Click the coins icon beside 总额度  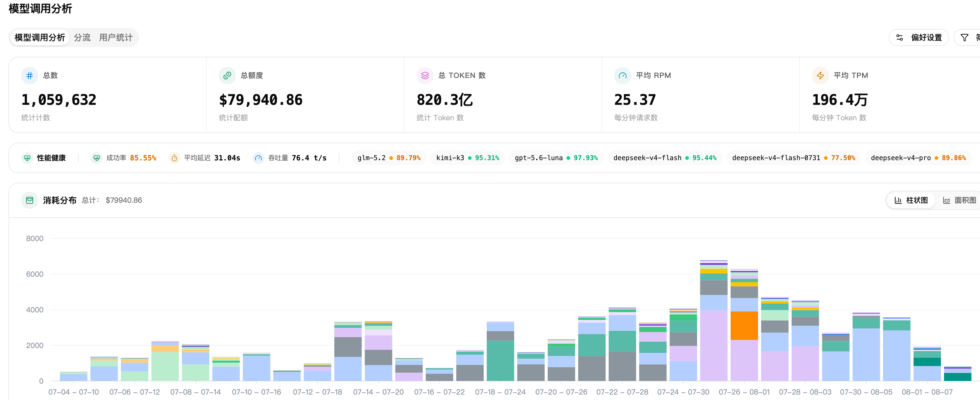[227, 75]
